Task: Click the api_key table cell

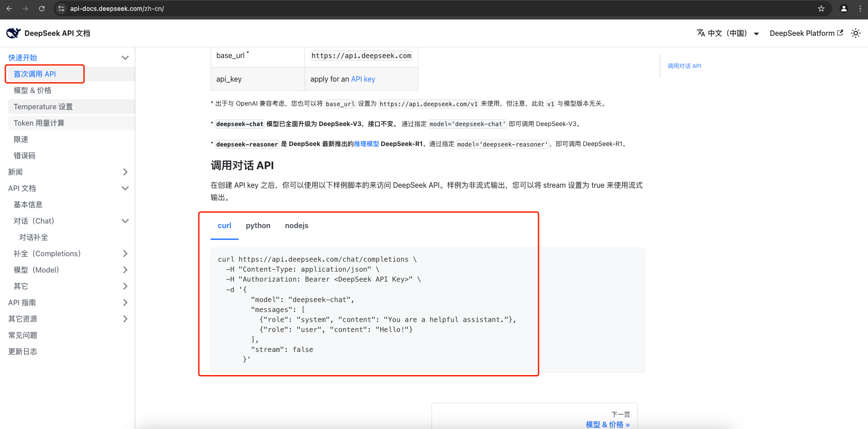Action: pyautogui.click(x=258, y=79)
